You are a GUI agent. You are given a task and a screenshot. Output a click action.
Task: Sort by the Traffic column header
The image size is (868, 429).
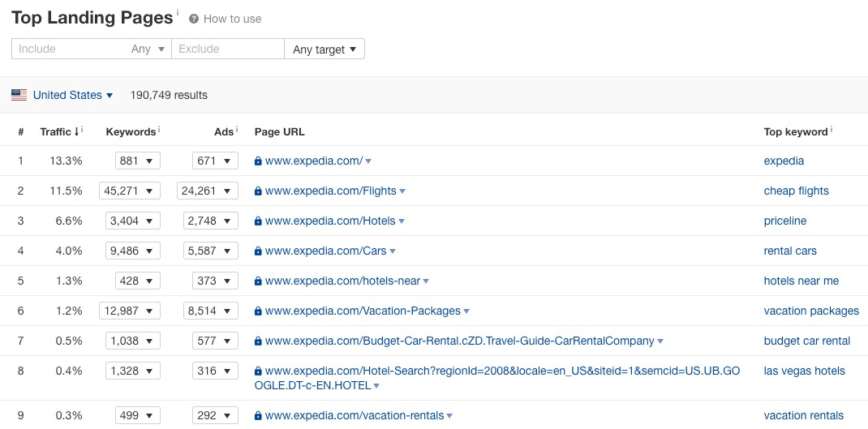[x=58, y=131]
